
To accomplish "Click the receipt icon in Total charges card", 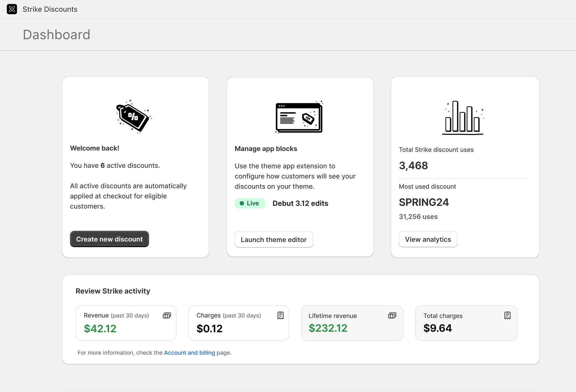I will 507,316.
